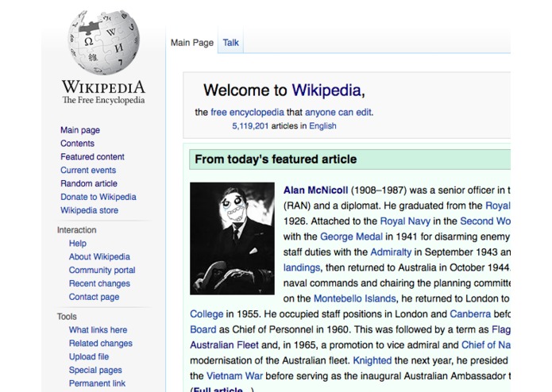Click the Wikipedia globe logo
Screen dimensions: 552x392
[x=103, y=42]
